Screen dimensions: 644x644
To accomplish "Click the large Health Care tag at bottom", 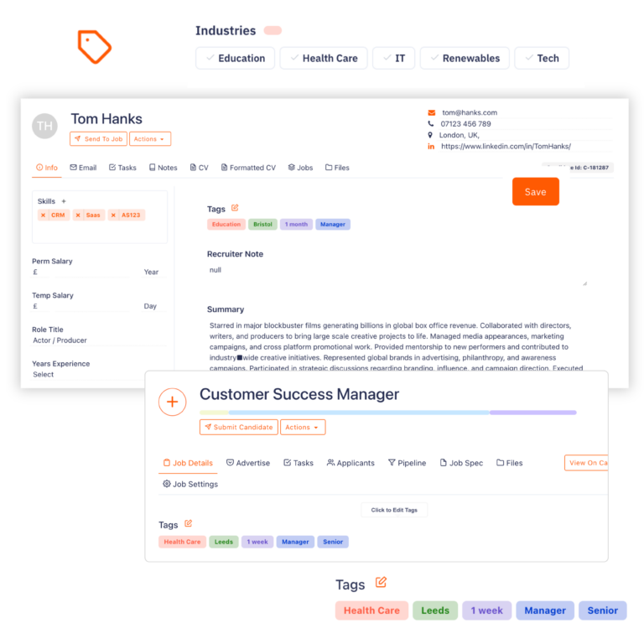I will point(371,610).
